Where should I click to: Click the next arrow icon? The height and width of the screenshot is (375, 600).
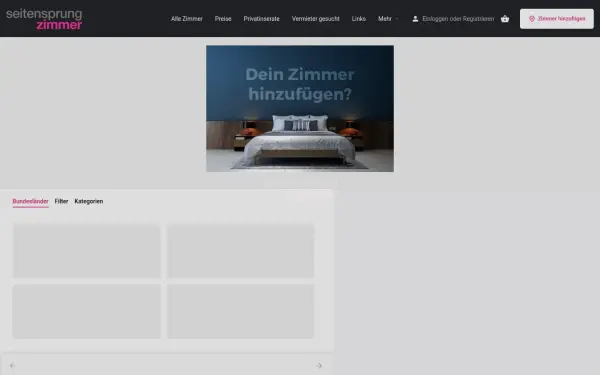319,365
